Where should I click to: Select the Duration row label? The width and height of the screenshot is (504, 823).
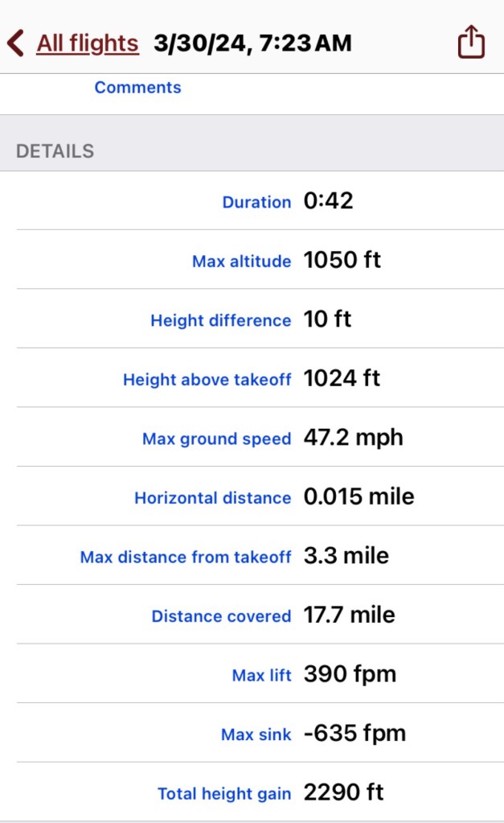pyautogui.click(x=256, y=202)
